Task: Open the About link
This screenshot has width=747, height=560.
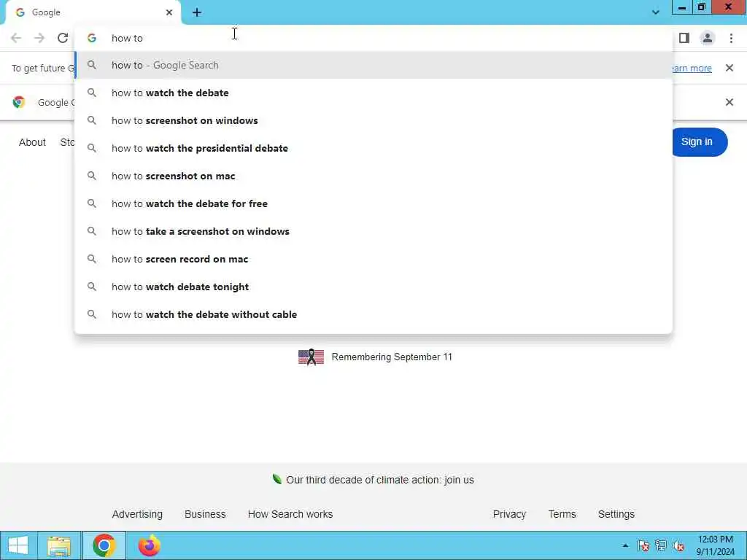Action: [x=32, y=142]
